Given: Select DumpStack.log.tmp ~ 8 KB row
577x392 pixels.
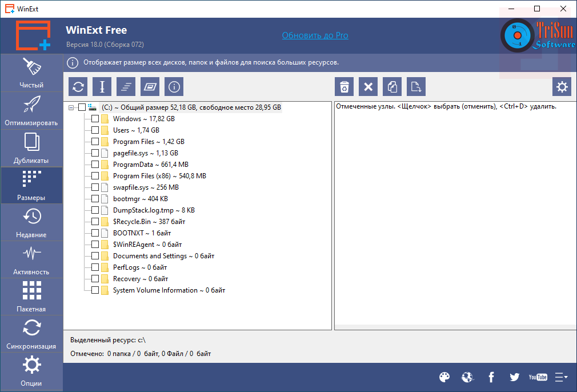Looking at the screenshot, I should point(154,210).
